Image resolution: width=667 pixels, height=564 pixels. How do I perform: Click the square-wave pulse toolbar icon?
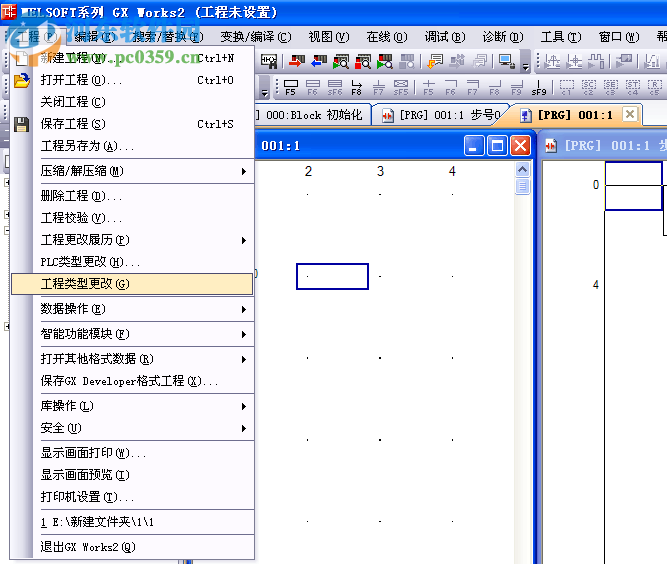(596, 61)
